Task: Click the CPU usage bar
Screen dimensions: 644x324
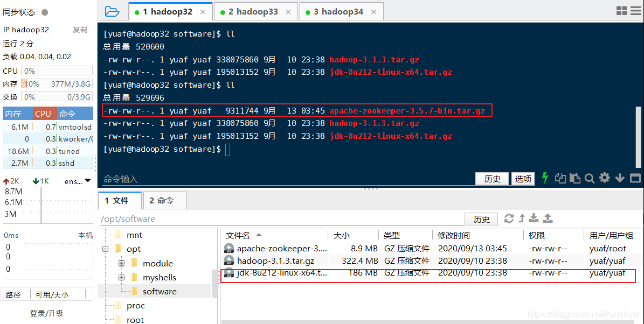Action: 57,71
